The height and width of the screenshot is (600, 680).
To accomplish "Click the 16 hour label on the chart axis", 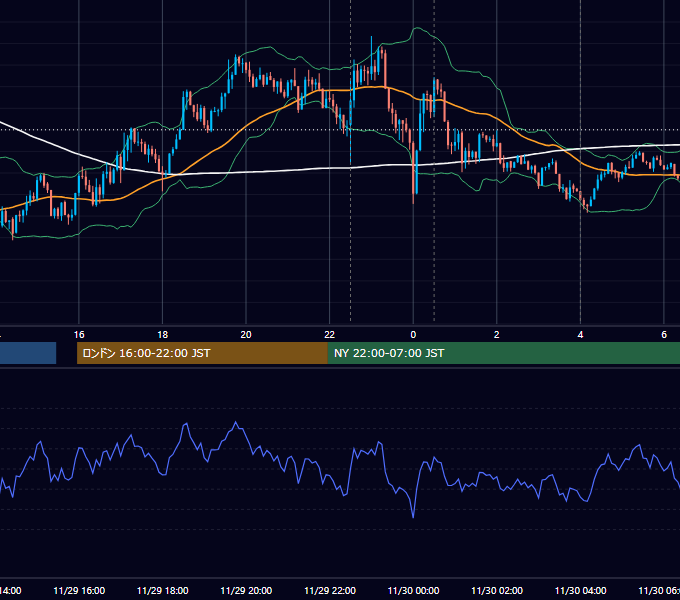I will click(x=79, y=335).
